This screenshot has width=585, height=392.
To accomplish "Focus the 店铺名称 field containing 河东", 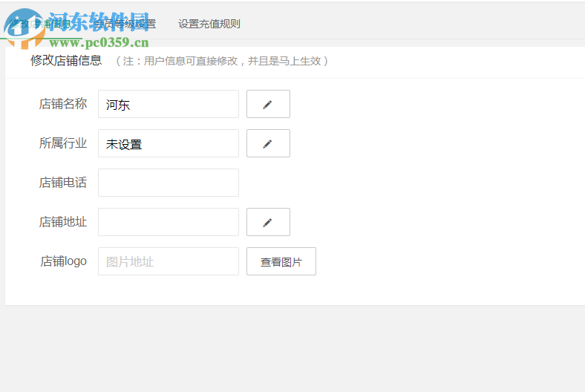I will (x=169, y=104).
